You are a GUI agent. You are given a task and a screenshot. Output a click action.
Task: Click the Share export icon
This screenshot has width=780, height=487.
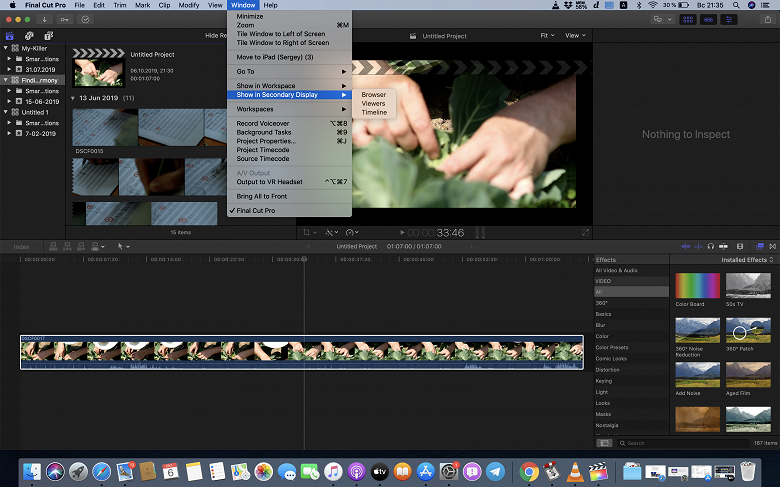pyautogui.click(x=768, y=19)
